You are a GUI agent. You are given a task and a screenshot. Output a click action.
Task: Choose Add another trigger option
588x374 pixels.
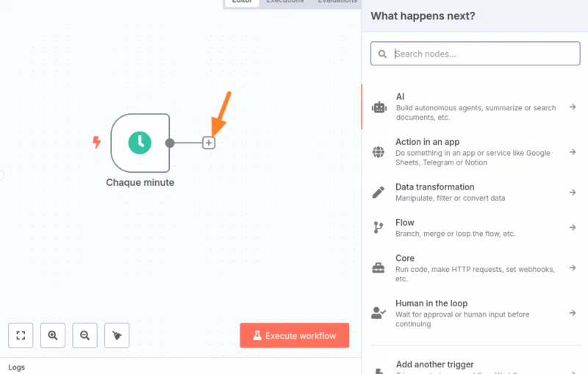[x=434, y=364]
